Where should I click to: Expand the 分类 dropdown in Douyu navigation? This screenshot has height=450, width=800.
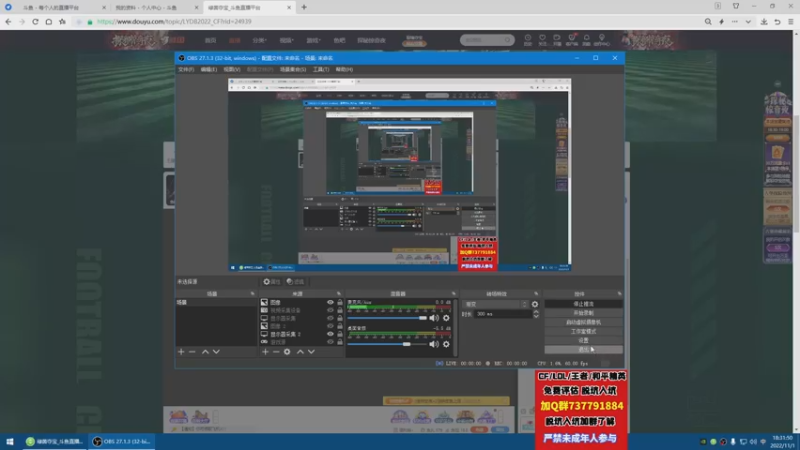coord(259,40)
